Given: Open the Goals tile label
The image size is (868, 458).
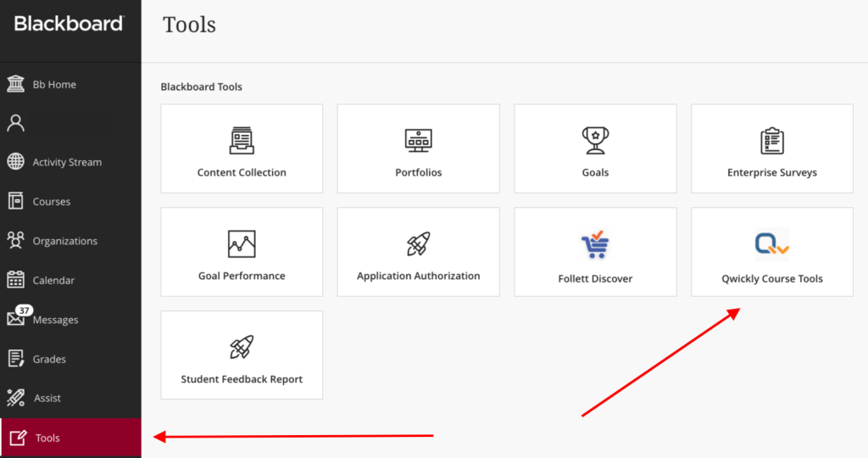Looking at the screenshot, I should 596,172.
